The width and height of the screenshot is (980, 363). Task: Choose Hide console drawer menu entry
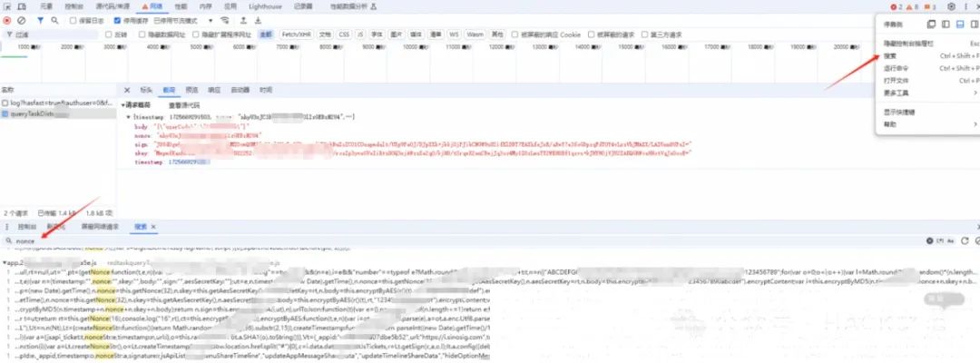[x=931, y=44]
